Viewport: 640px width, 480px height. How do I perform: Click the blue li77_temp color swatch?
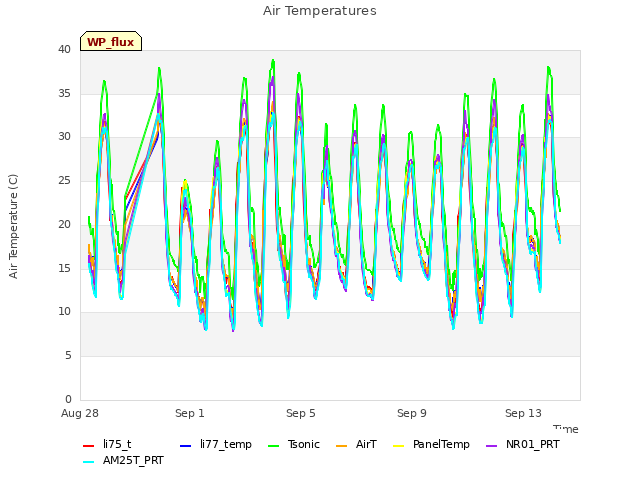pos(186,446)
